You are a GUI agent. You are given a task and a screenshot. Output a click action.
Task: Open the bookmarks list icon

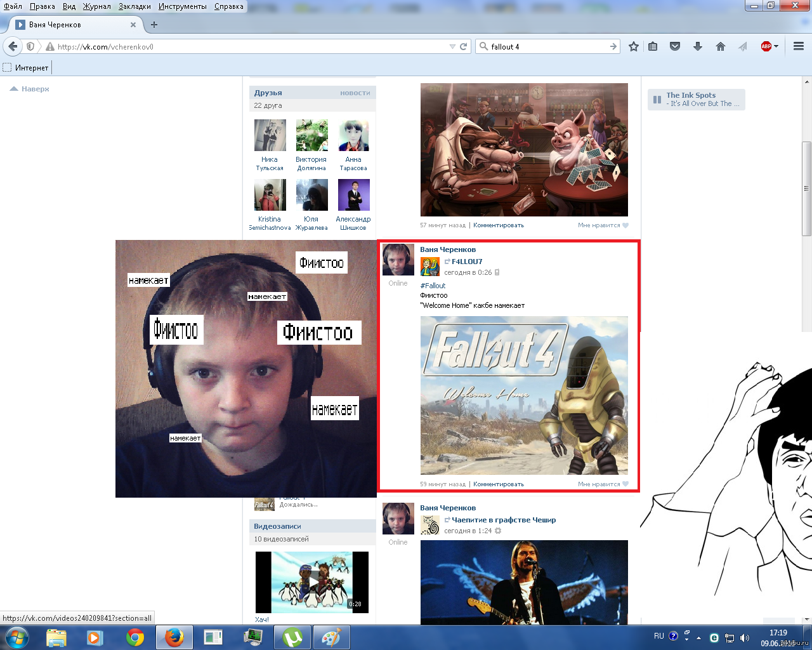point(653,46)
